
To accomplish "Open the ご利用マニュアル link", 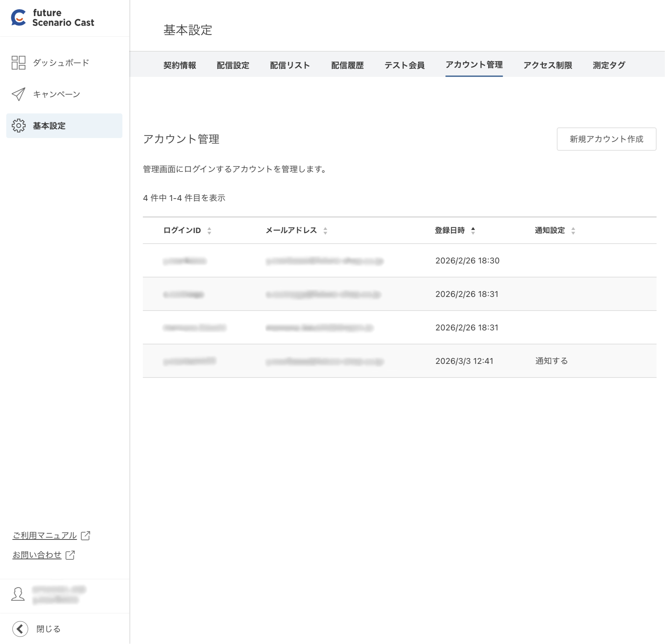I will point(44,535).
